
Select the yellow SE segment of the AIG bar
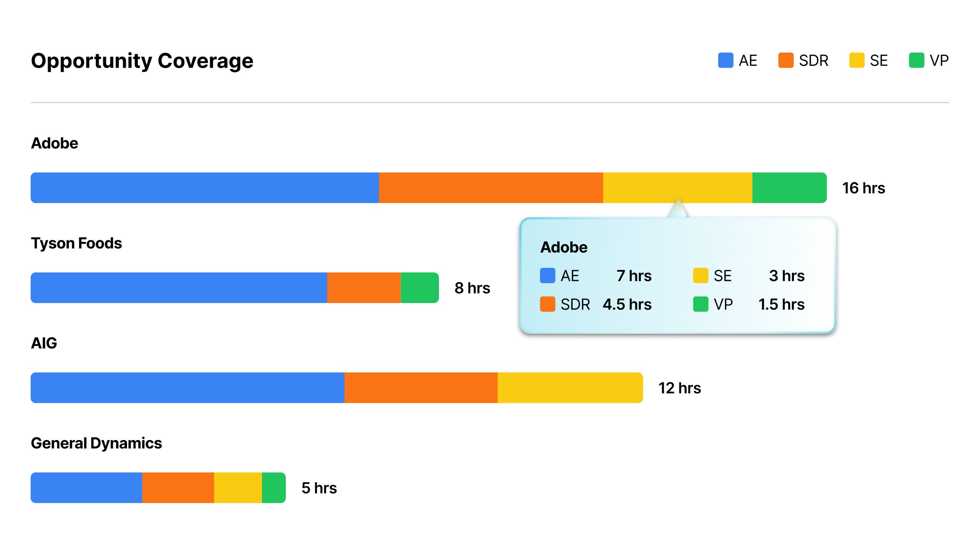pos(570,388)
